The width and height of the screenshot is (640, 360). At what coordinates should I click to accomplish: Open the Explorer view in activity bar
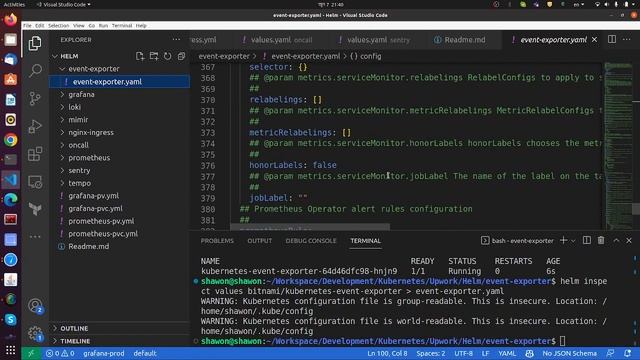click(x=35, y=43)
